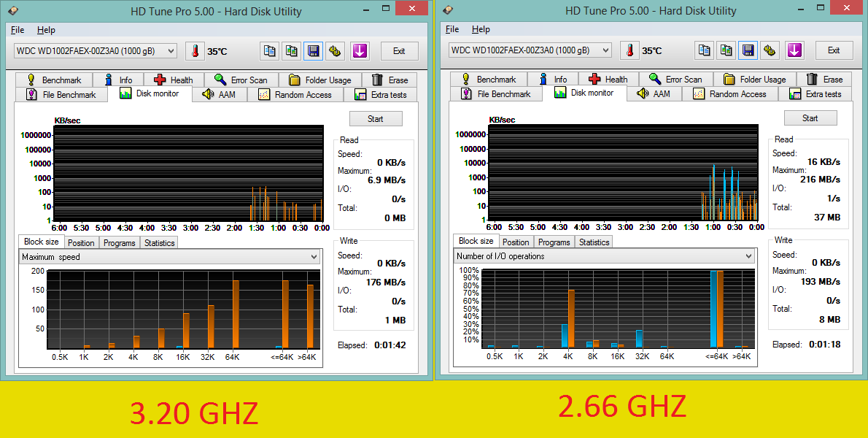This screenshot has width=868, height=438.
Task: Open the File menu in left window
Action: point(18,30)
